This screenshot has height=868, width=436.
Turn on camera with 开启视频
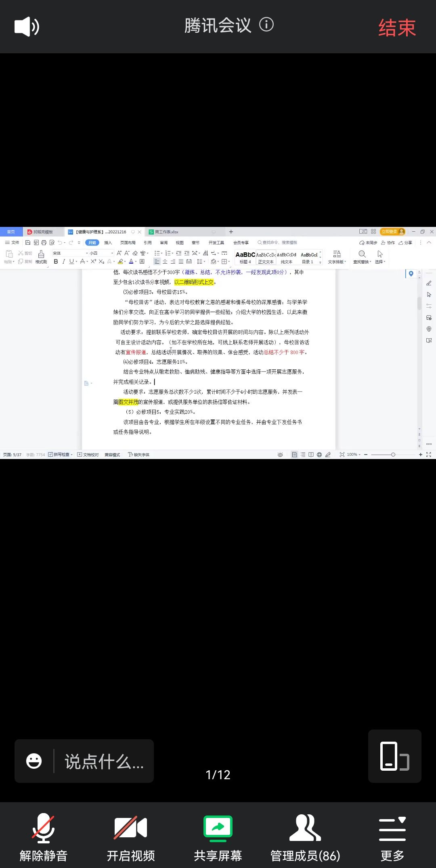point(131,838)
